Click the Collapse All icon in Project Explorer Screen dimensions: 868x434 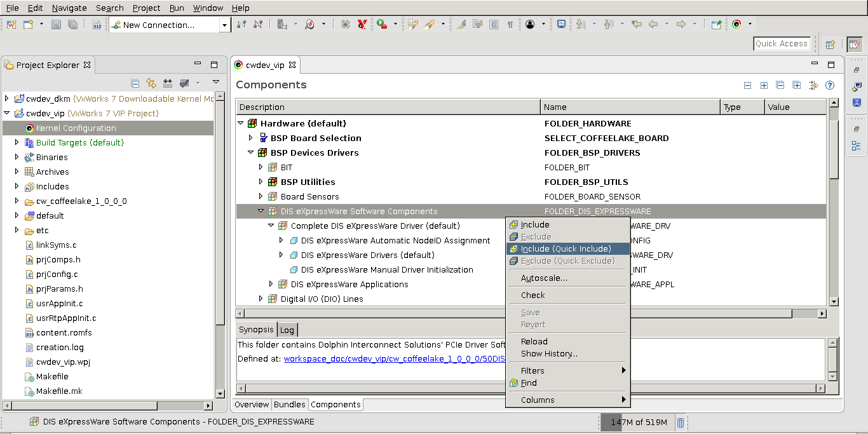135,83
